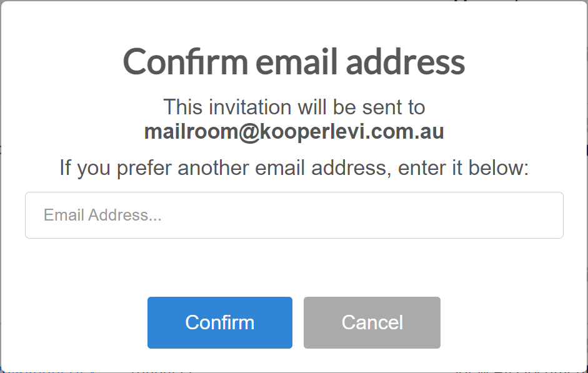This screenshot has width=588, height=373.
Task: Place cursor in the 'Email Address...' placeholder box
Action: click(294, 215)
